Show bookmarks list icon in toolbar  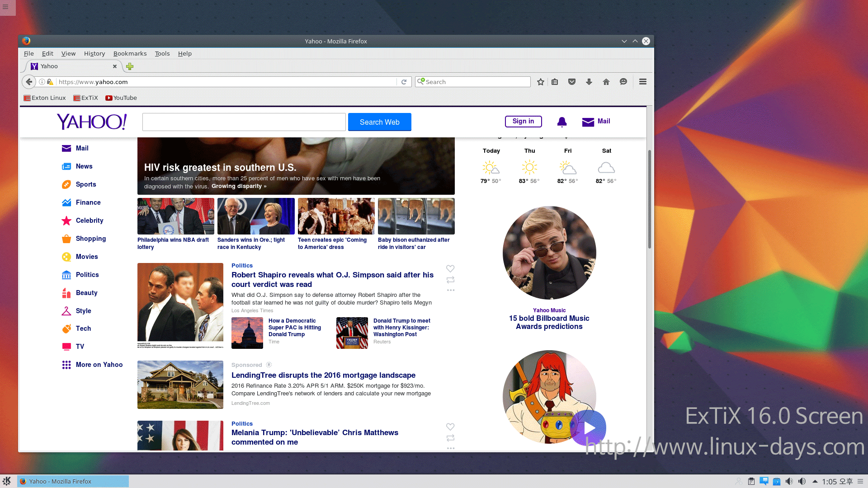point(555,82)
